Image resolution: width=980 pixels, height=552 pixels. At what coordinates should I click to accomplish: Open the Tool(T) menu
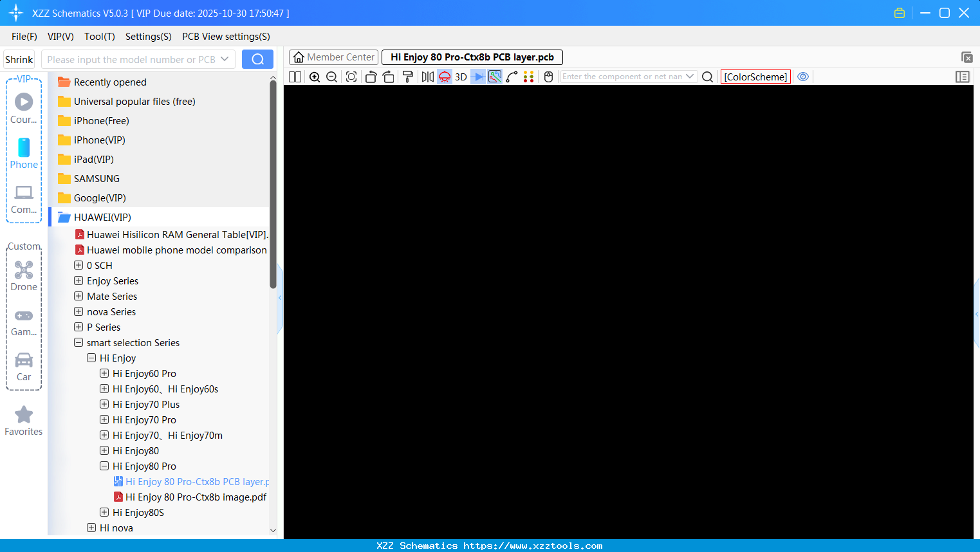(x=100, y=37)
